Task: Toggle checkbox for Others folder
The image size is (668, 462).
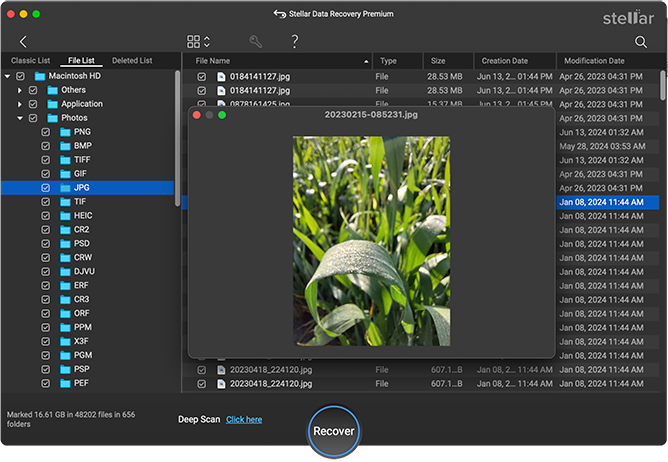Action: click(x=33, y=90)
